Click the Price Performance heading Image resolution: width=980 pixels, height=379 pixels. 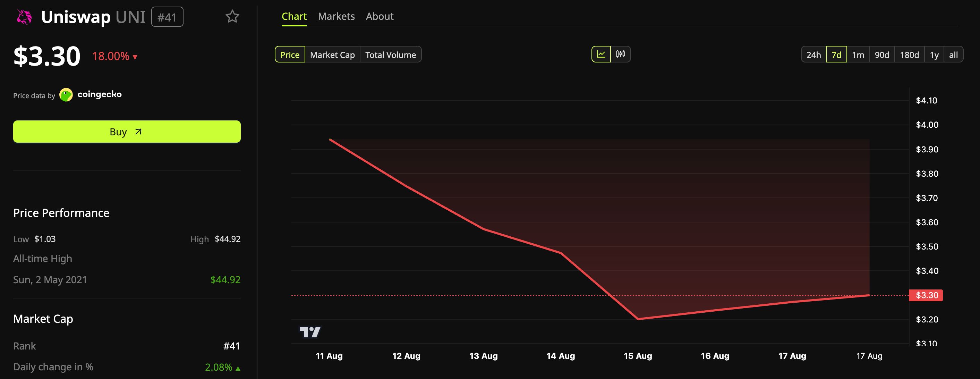point(61,213)
